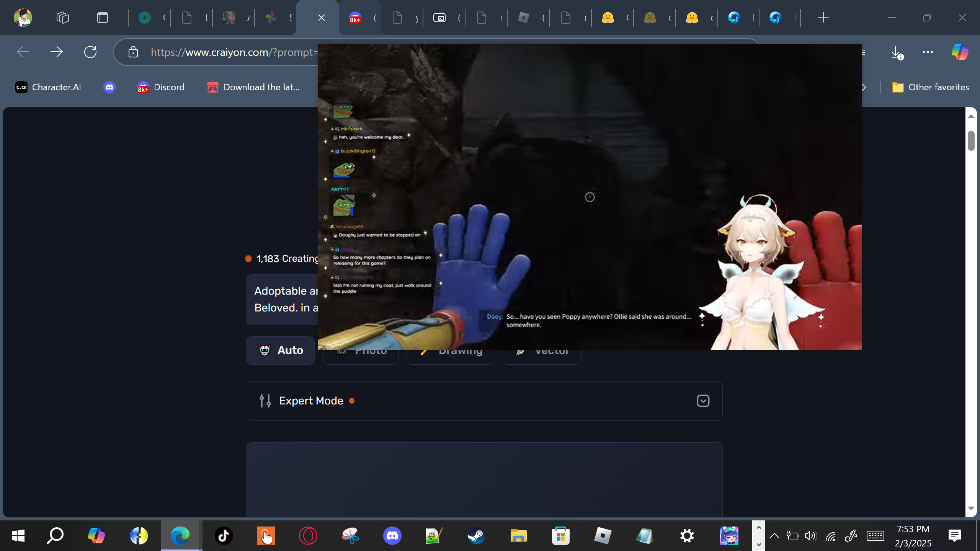Open the Windows Start menu
Viewport: 980px width, 551px height.
18,536
